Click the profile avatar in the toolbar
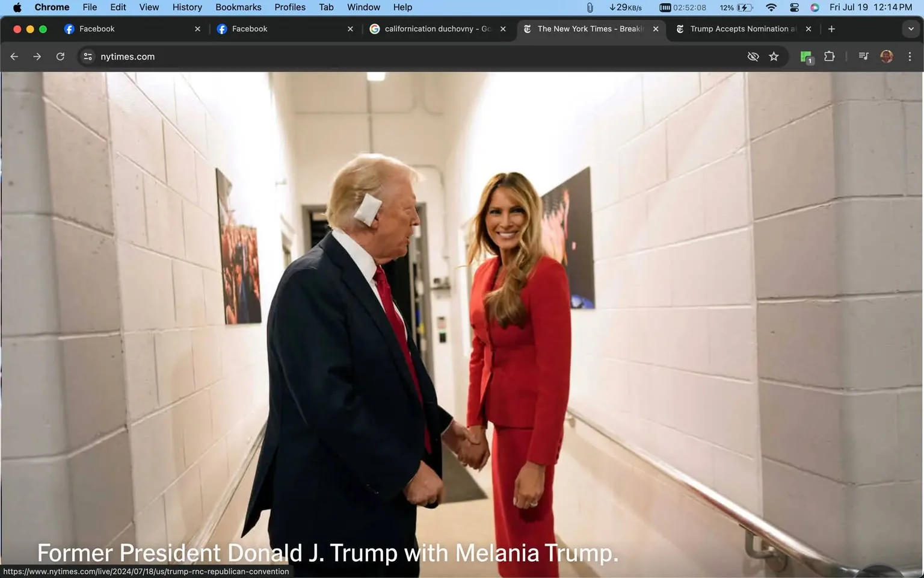The width and height of the screenshot is (924, 578). 887,56
